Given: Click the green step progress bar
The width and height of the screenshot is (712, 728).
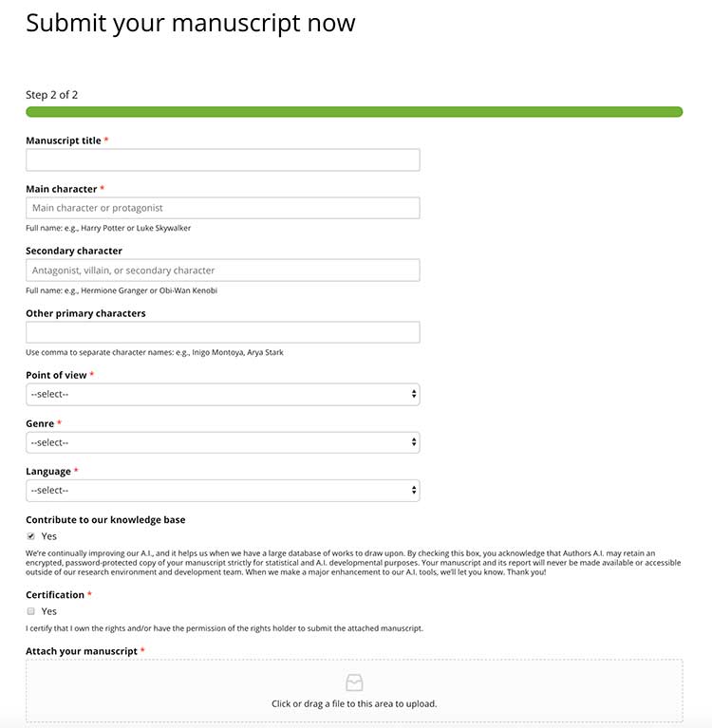Looking at the screenshot, I should 354,112.
